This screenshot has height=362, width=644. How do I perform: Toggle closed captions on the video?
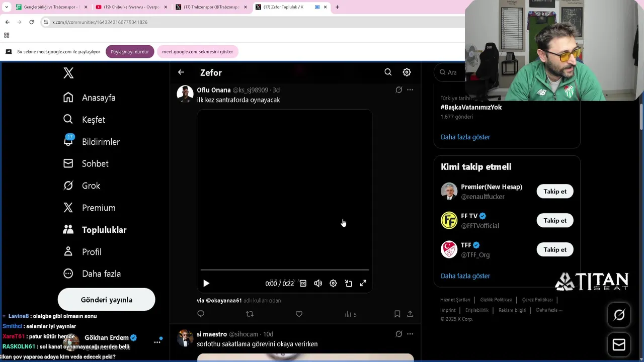point(303,284)
